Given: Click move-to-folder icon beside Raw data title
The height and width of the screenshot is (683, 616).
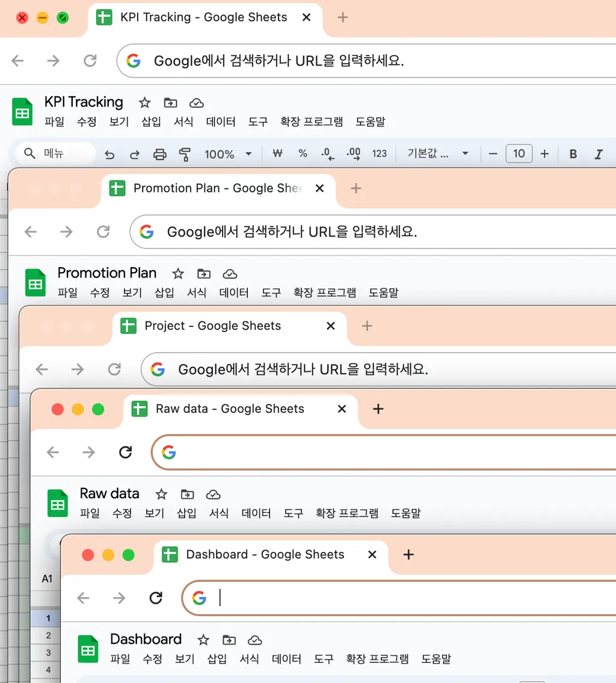Looking at the screenshot, I should 187,495.
